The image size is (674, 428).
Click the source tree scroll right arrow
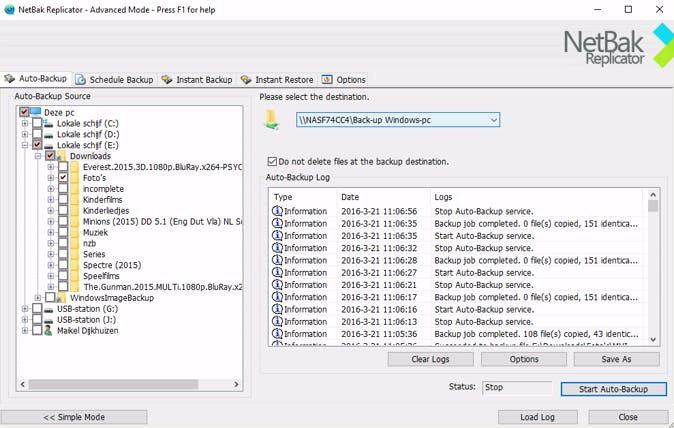[x=236, y=384]
